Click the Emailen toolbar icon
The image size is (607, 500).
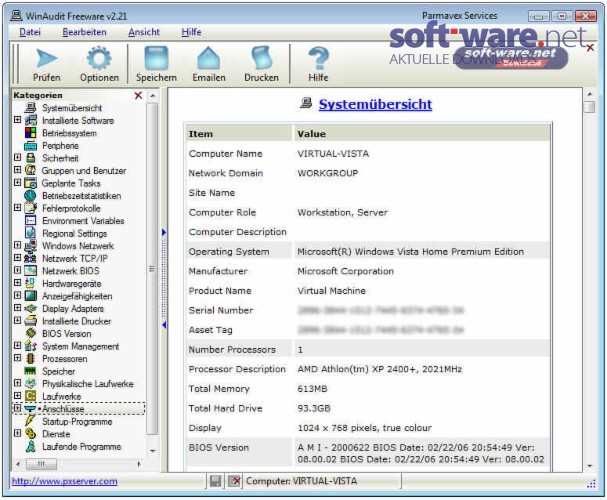click(x=209, y=58)
